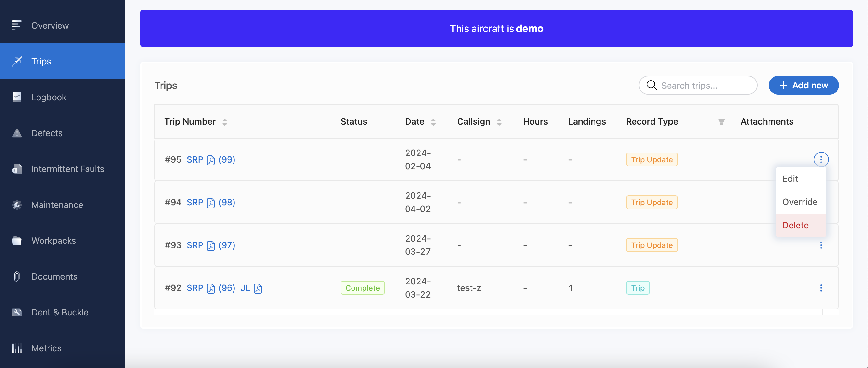Screen dimensions: 868x368
Task: Open SRP PDF icon for trip #93
Action: (211, 245)
